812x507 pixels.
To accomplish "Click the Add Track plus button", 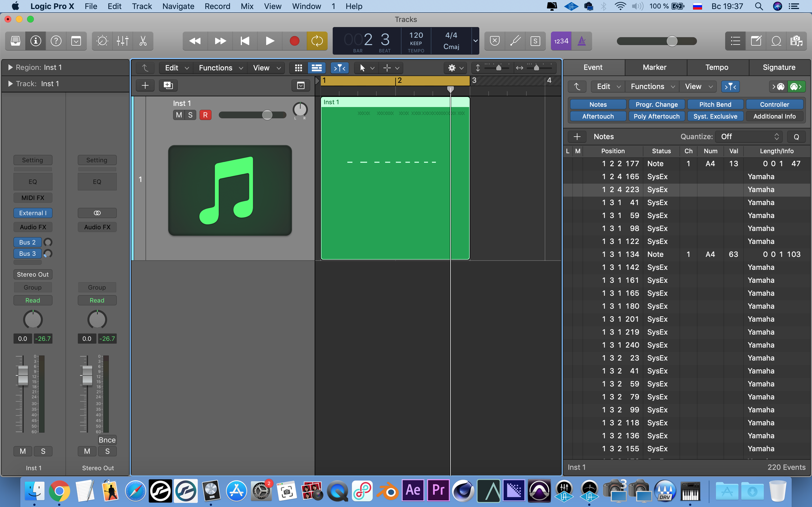I will tap(145, 86).
